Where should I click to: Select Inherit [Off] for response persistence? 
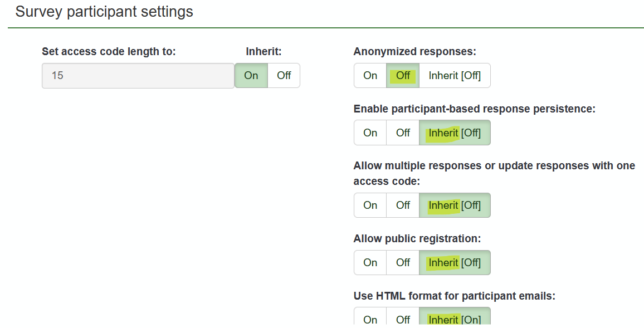455,133
